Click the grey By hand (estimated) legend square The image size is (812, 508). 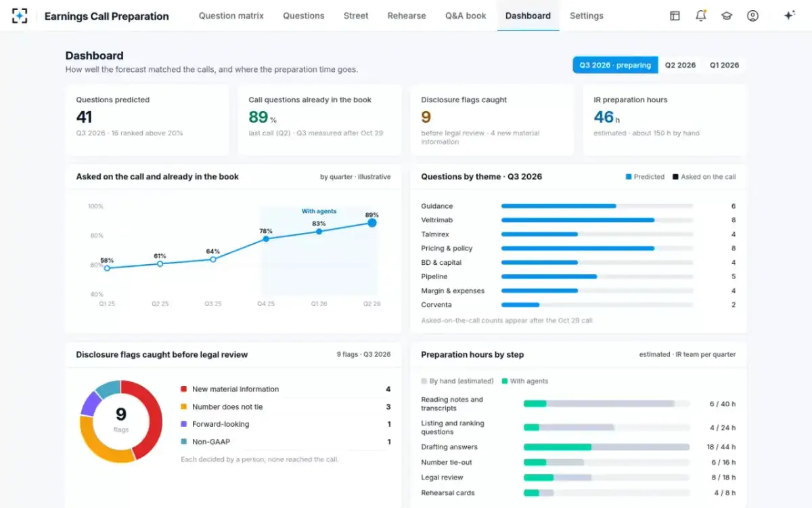coord(424,381)
